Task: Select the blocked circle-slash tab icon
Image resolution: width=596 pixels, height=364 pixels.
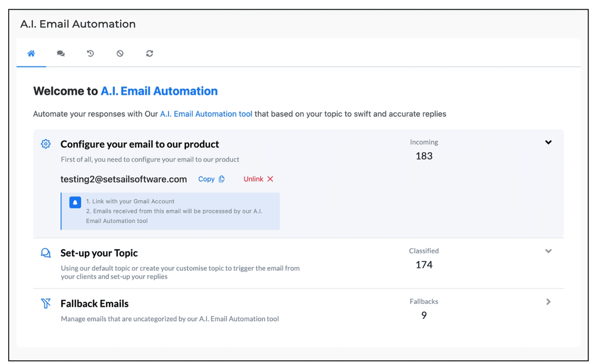Action: point(120,53)
